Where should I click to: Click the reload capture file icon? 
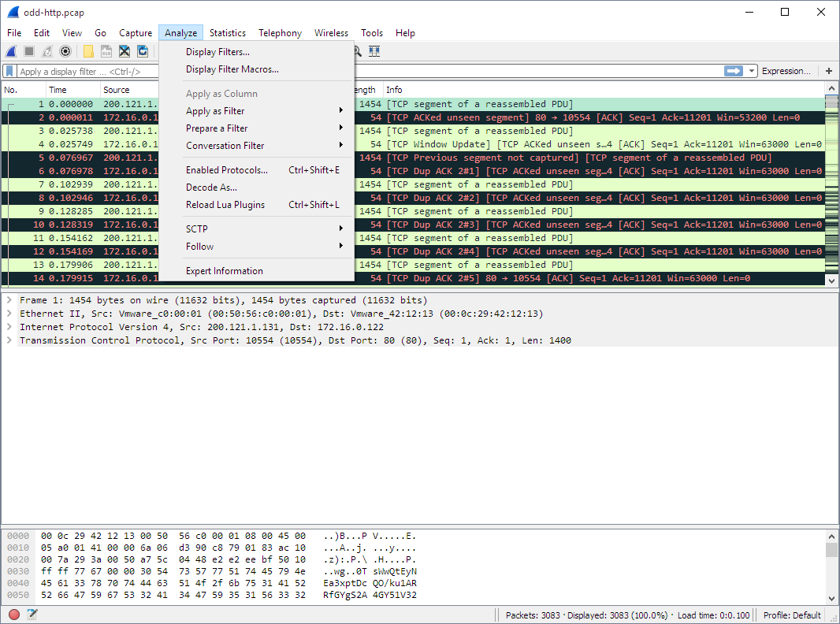143,51
